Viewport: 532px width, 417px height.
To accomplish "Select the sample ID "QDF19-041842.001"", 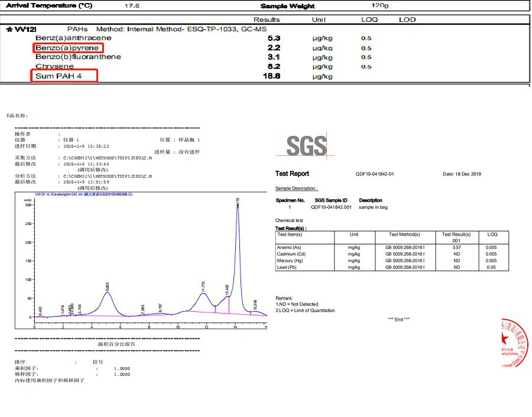I will (x=331, y=207).
